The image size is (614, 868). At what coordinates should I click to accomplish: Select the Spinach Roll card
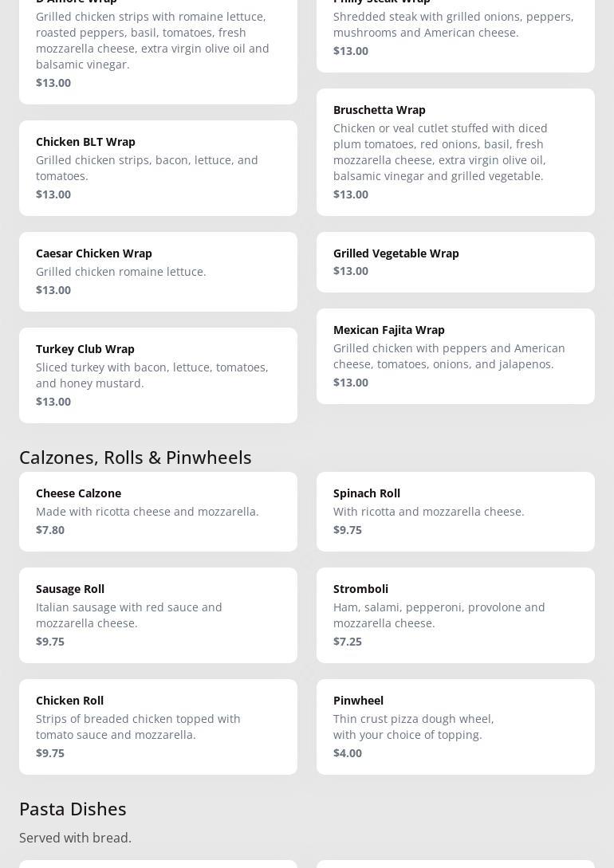click(x=455, y=511)
